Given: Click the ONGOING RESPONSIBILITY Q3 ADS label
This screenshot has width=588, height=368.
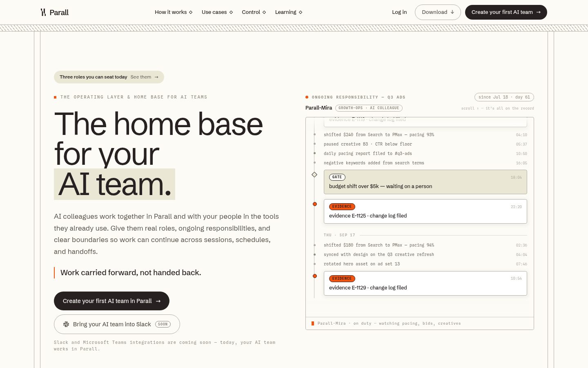Looking at the screenshot, I should pyautogui.click(x=359, y=97).
